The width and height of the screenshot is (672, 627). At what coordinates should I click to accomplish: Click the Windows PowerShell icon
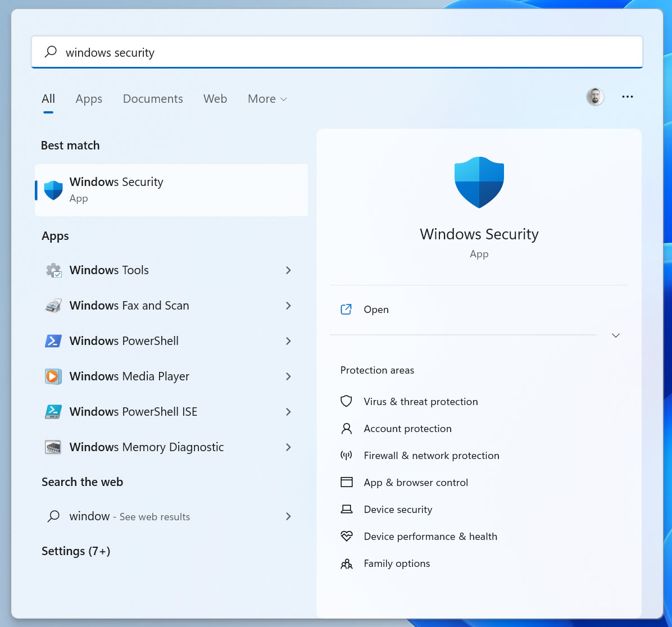pyautogui.click(x=53, y=340)
